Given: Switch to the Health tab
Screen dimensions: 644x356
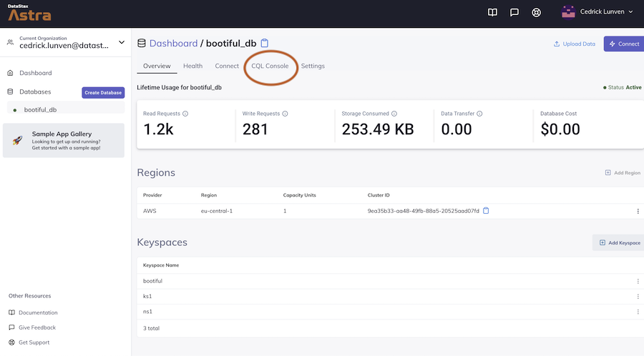Looking at the screenshot, I should 192,66.
